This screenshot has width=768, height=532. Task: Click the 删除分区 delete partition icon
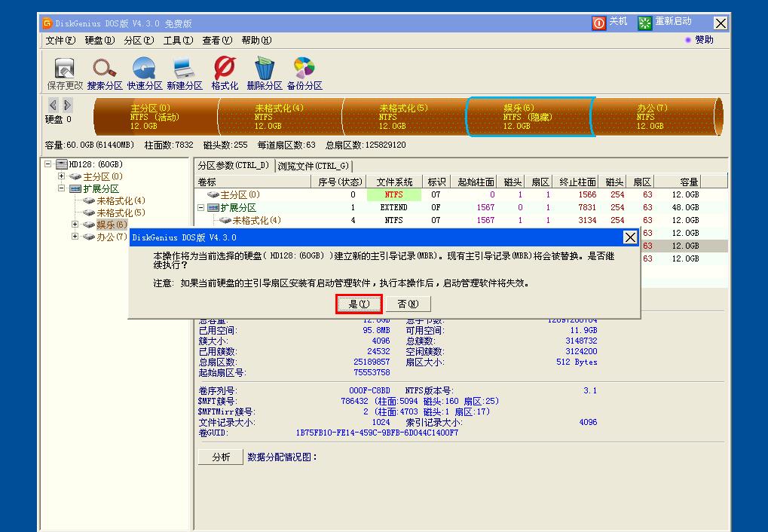(265, 74)
